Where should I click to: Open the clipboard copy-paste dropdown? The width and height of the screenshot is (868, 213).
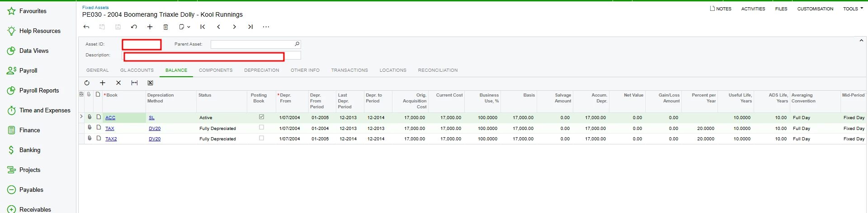point(184,27)
